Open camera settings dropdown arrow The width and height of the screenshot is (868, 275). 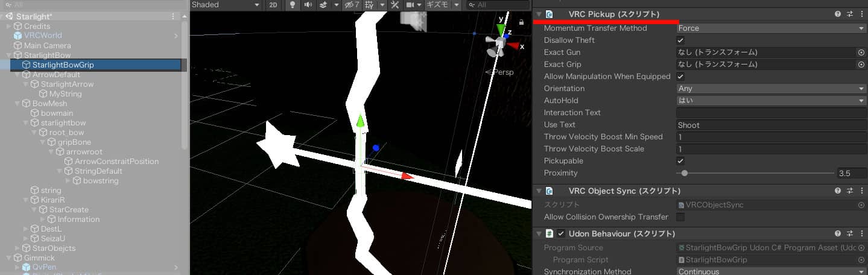(420, 5)
